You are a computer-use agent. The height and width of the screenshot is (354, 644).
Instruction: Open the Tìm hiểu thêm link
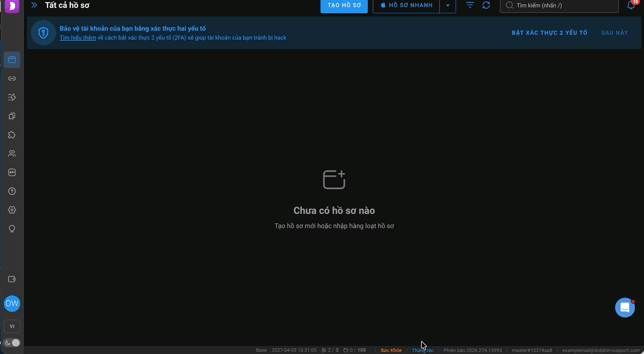click(x=78, y=38)
